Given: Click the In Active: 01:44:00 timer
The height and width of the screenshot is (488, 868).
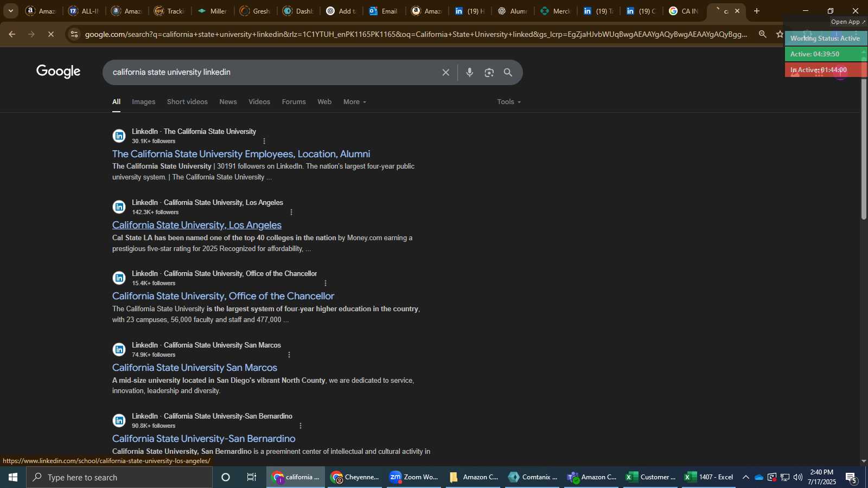Looking at the screenshot, I should click(825, 70).
